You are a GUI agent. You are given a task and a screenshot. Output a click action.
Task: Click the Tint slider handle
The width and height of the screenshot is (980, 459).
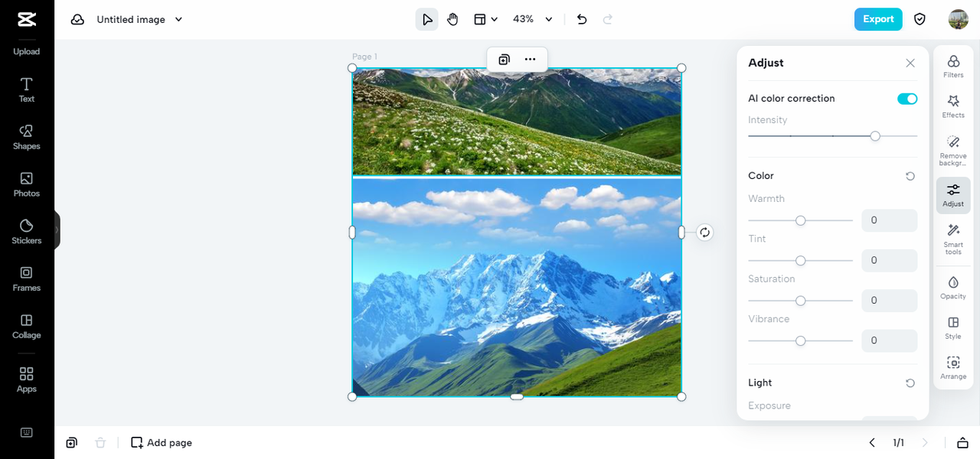(801, 260)
